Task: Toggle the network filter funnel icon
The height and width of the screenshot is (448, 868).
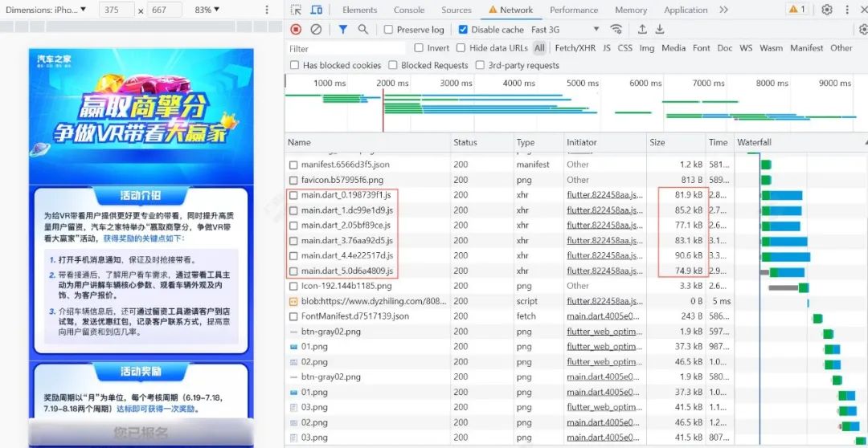Action: point(343,30)
